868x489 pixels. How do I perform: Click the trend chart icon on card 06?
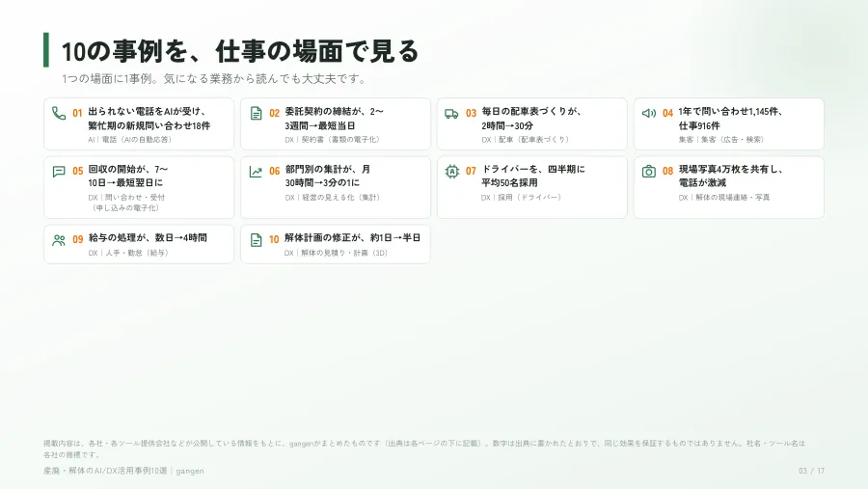coord(256,172)
